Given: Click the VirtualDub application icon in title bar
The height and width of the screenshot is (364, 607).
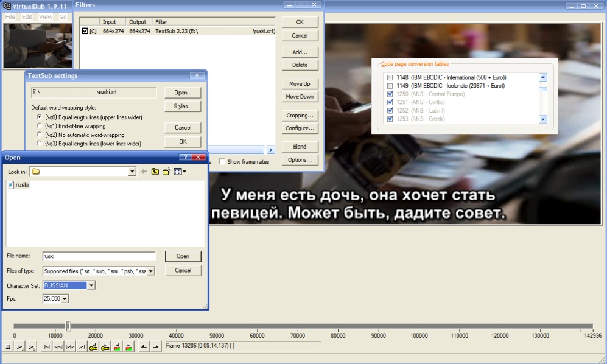Looking at the screenshot, I should [x=6, y=6].
